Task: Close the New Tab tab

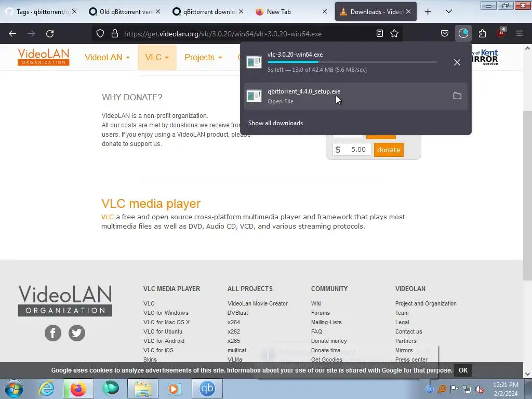Action: coord(325,11)
